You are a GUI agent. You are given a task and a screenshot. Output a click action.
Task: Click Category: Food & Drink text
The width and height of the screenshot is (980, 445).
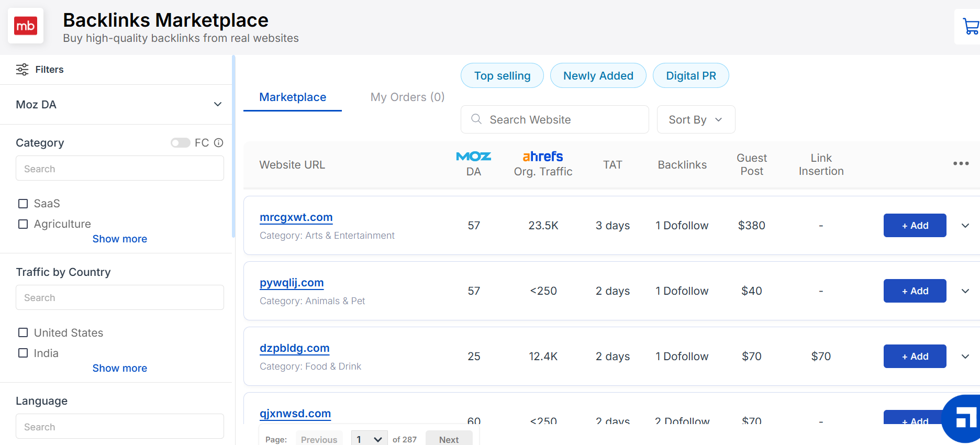[310, 366]
